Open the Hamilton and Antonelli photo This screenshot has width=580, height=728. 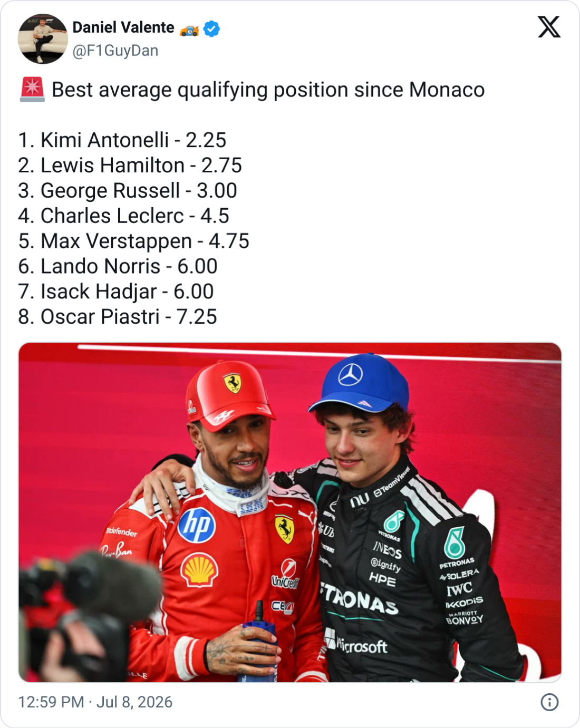tap(290, 512)
